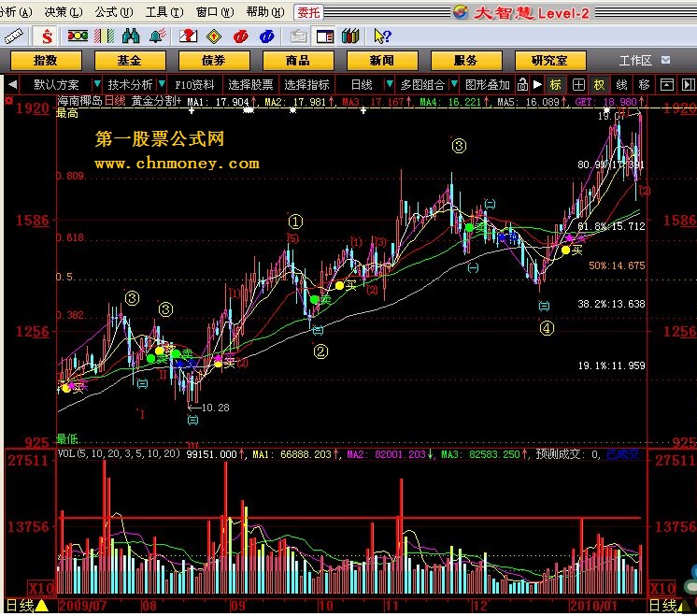
Task: Select the 技术分析 toolbar item
Action: 130,84
